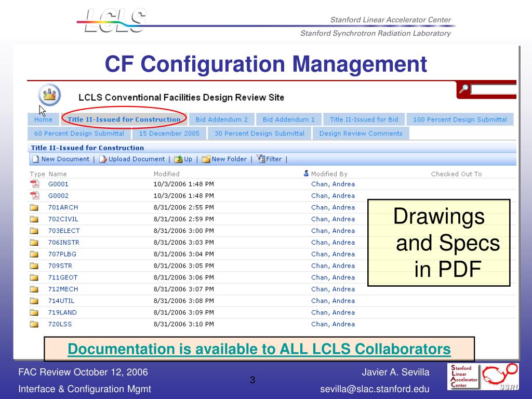Click the PDF icon for G0002
This screenshot has width=532, height=399.
[35, 195]
